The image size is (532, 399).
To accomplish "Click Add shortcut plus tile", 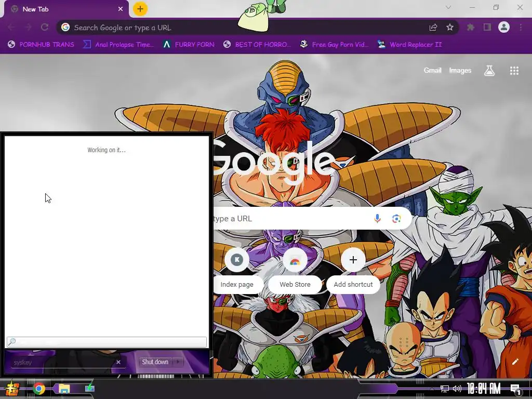I will 353,270.
